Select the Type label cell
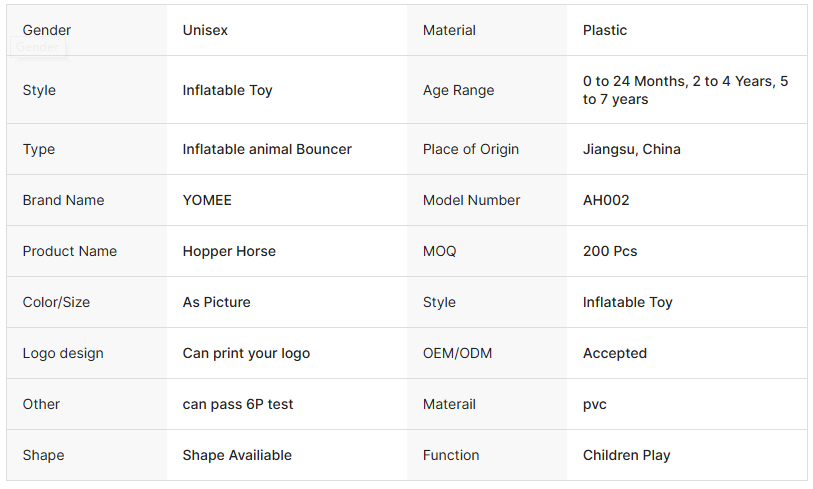The image size is (813, 489). (39, 149)
